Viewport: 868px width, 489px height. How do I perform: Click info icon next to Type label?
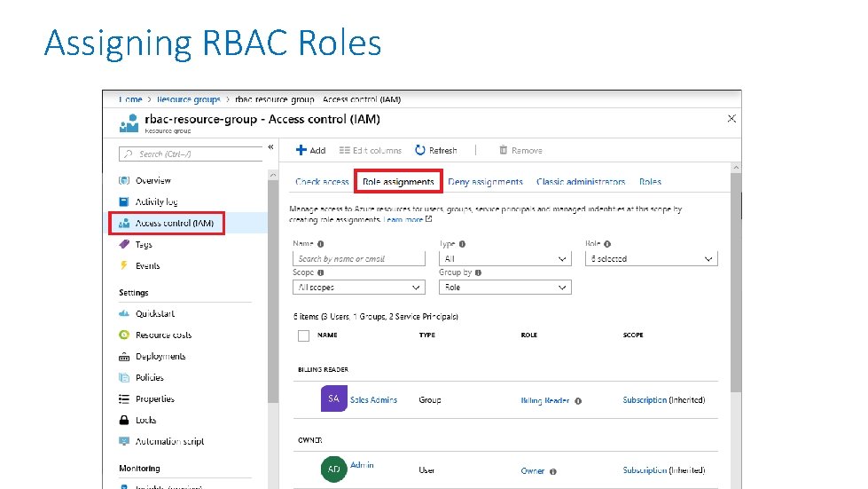[x=462, y=244]
